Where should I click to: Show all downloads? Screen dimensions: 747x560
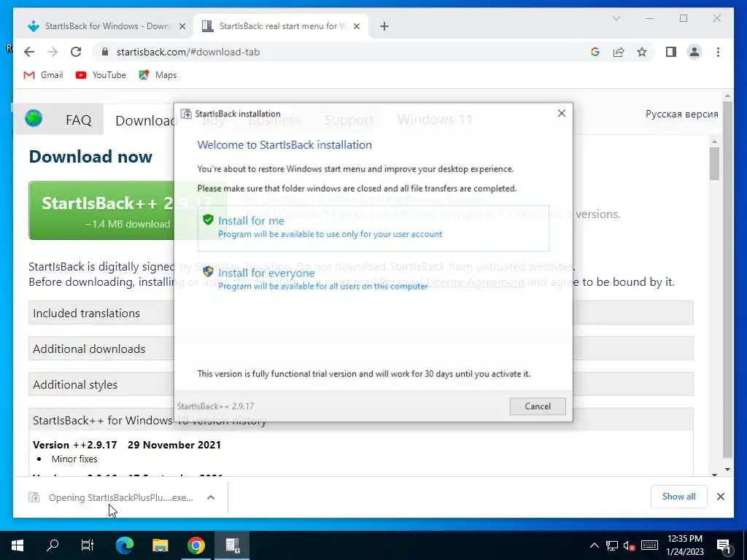(x=678, y=496)
